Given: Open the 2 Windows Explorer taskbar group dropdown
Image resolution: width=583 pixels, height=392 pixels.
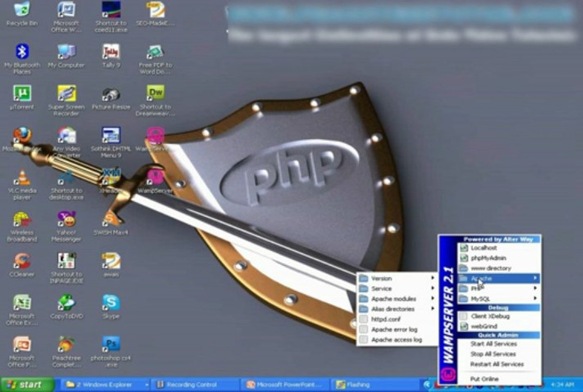Looking at the screenshot, I should click(x=147, y=384).
